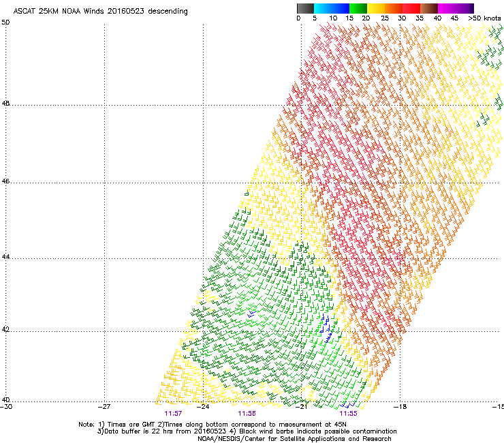
Task: Click the gray 0-5 knots color swatch
Action: 305,8
